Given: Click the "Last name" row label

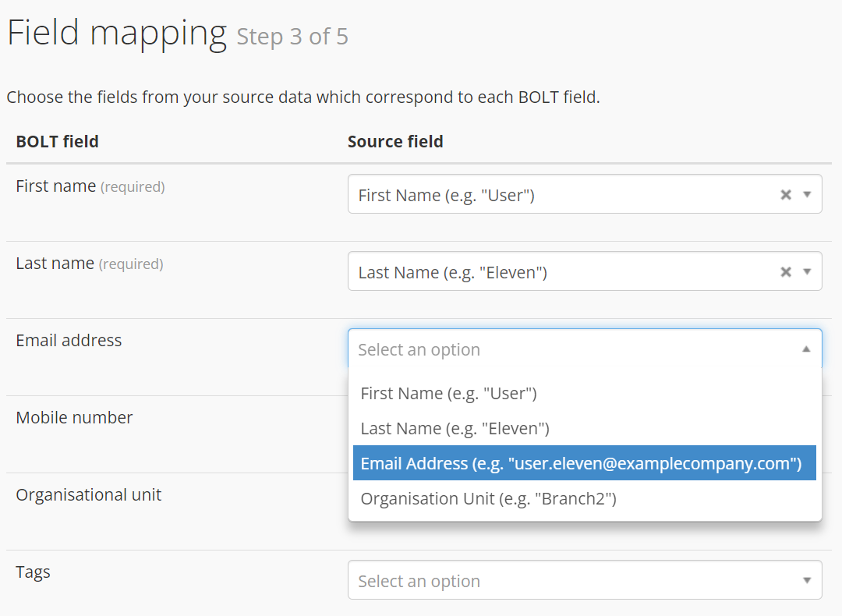Looking at the screenshot, I should [x=55, y=263].
